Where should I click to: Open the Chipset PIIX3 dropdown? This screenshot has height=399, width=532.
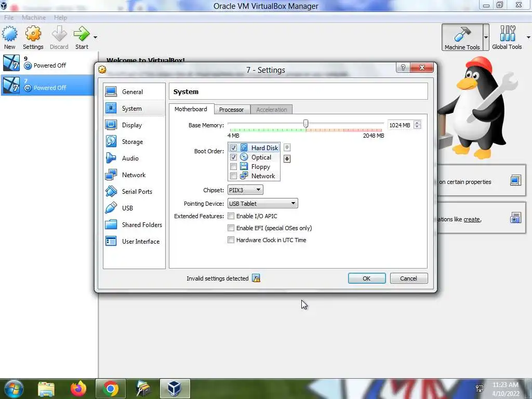tap(245, 190)
